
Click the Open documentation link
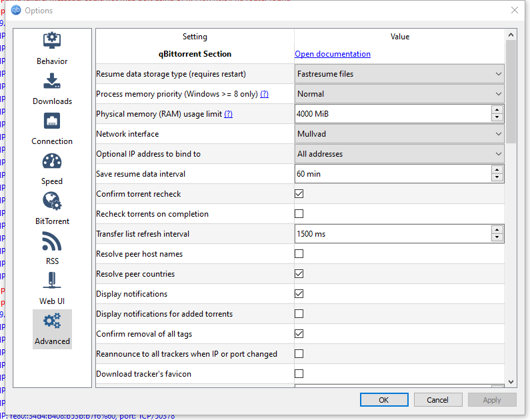[333, 54]
